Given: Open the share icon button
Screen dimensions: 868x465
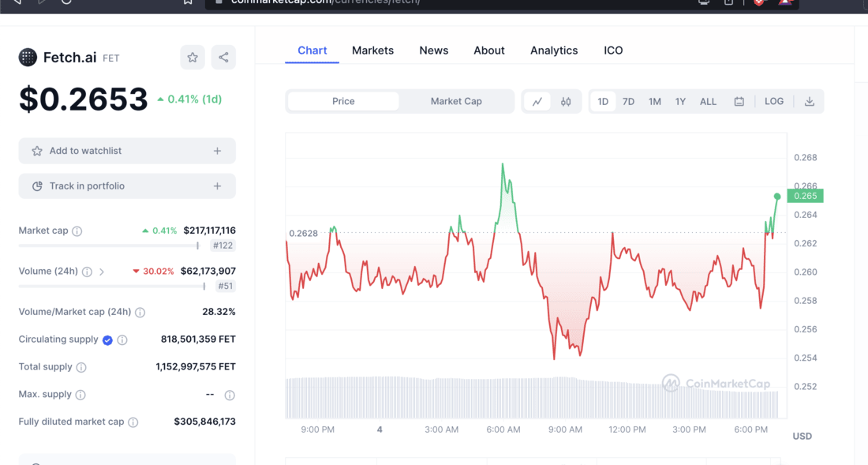Looking at the screenshot, I should pos(223,57).
